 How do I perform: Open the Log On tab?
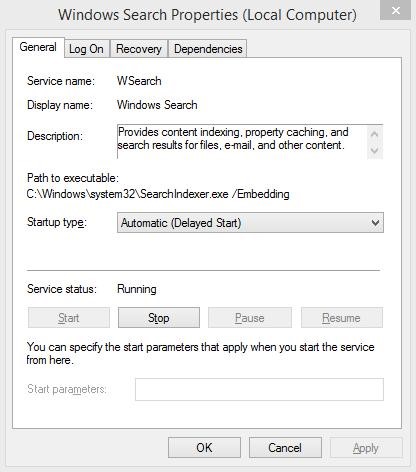pyautogui.click(x=86, y=49)
